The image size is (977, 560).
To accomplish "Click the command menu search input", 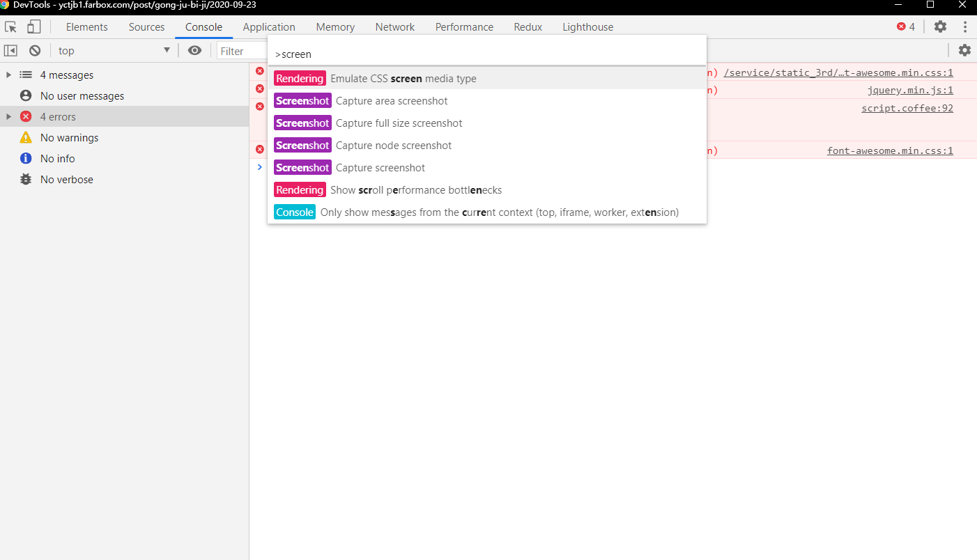I will [x=488, y=54].
